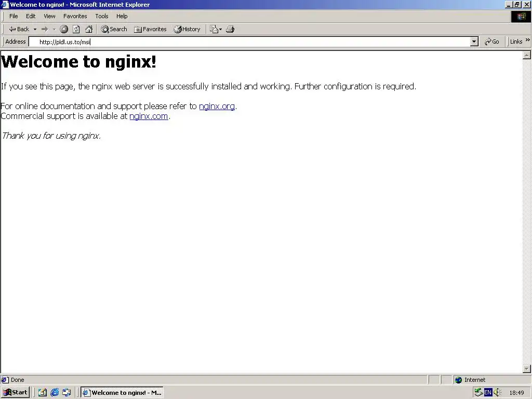
Task: Click the IE page icon in the title bar
Action: (x=5, y=4)
